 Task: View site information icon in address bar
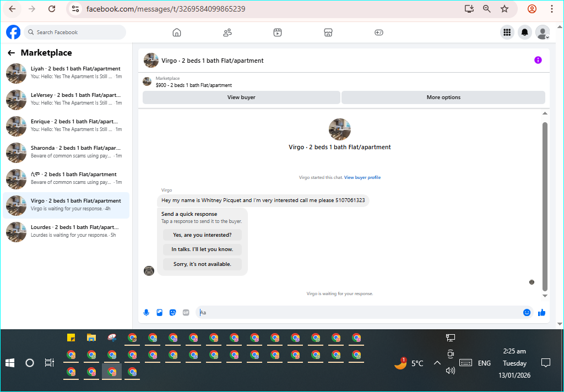(x=75, y=9)
